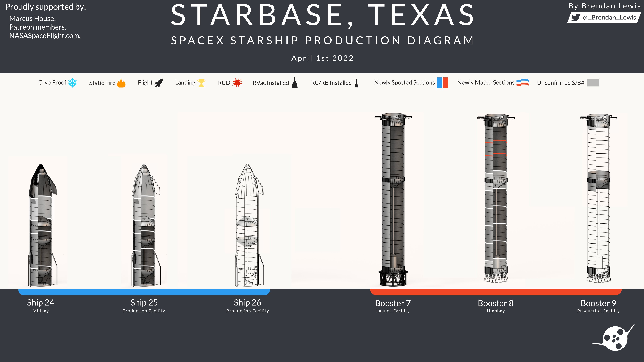Click the Landing trophy icon
Image resolution: width=644 pixels, height=362 pixels.
coord(201,83)
